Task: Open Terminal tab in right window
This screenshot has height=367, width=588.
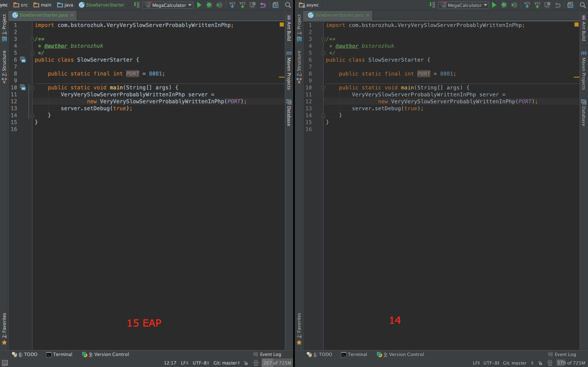Action: coord(354,354)
